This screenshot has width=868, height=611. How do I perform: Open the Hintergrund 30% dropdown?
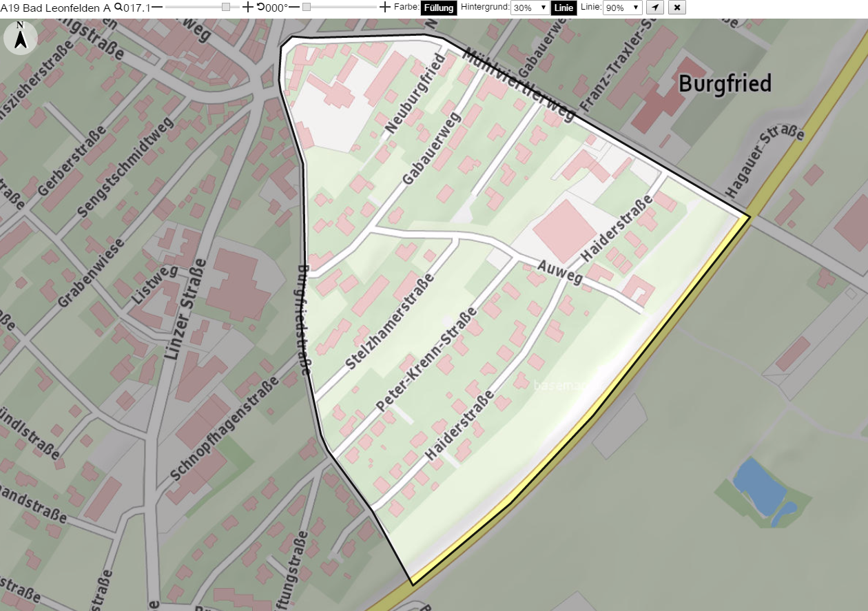coord(530,8)
